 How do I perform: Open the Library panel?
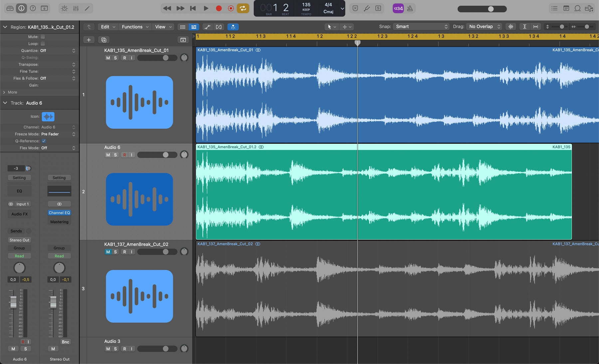click(x=10, y=8)
